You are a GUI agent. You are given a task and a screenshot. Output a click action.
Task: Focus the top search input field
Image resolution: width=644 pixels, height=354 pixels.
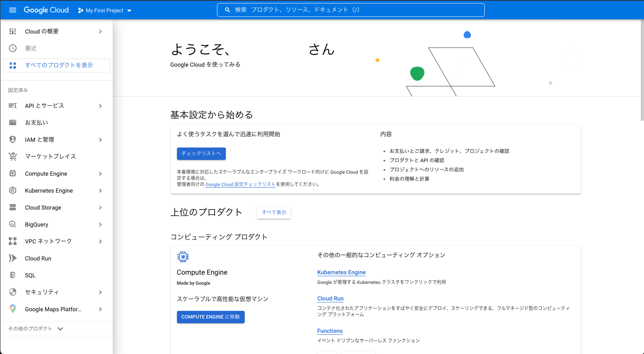coord(350,10)
